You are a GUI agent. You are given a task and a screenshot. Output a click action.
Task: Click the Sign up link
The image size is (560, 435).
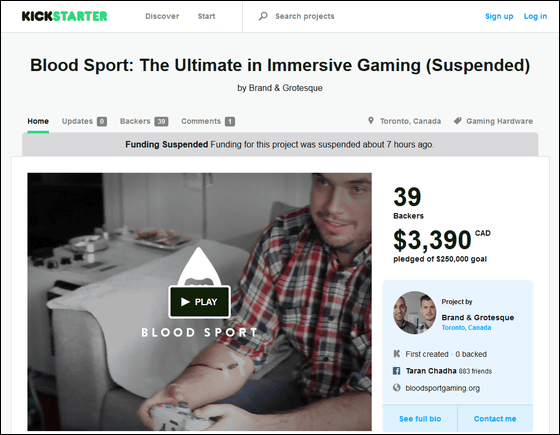click(499, 16)
